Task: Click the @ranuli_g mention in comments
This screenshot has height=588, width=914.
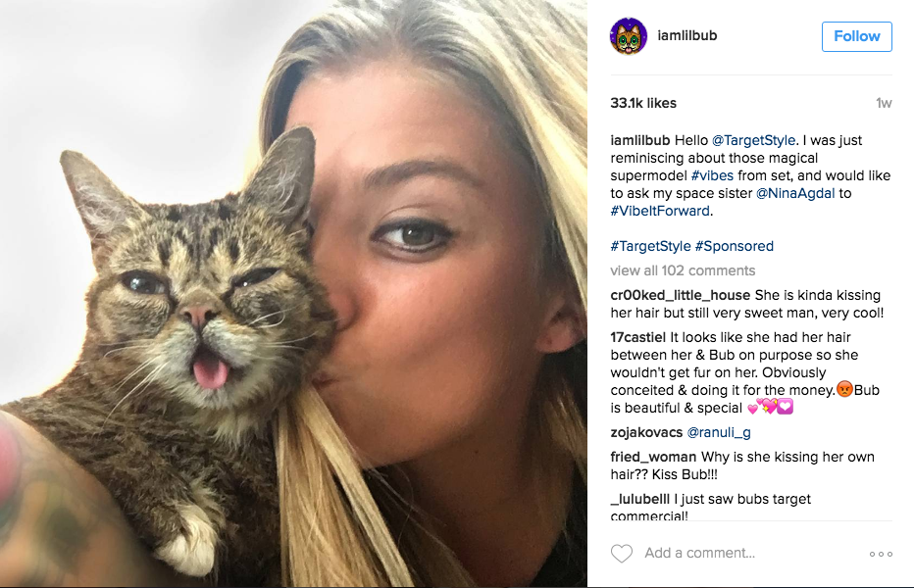Action: pyautogui.click(x=719, y=432)
